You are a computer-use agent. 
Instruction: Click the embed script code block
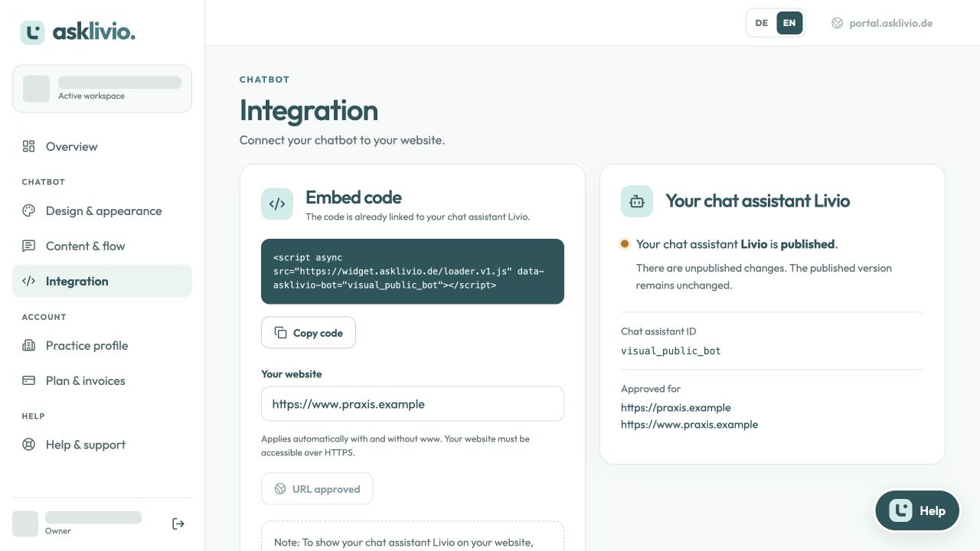[x=413, y=272]
